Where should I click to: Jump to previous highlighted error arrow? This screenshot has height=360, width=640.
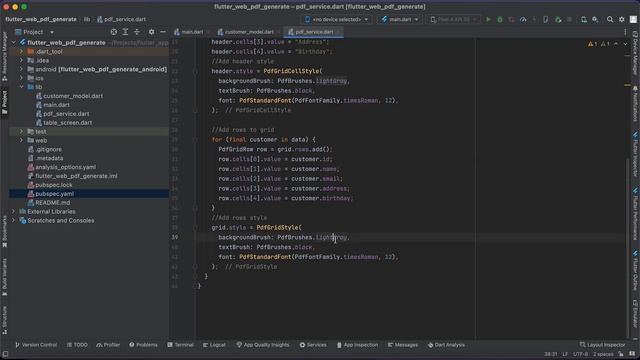(616, 44)
